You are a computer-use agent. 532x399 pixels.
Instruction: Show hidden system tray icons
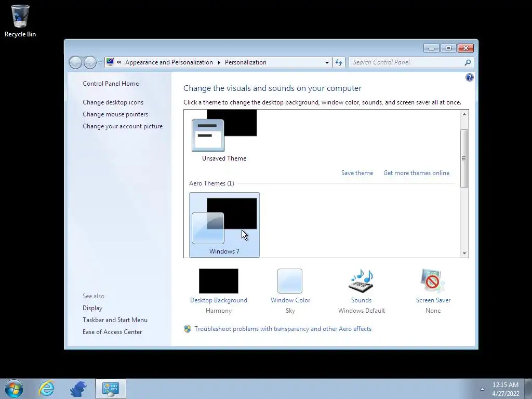(x=482, y=389)
